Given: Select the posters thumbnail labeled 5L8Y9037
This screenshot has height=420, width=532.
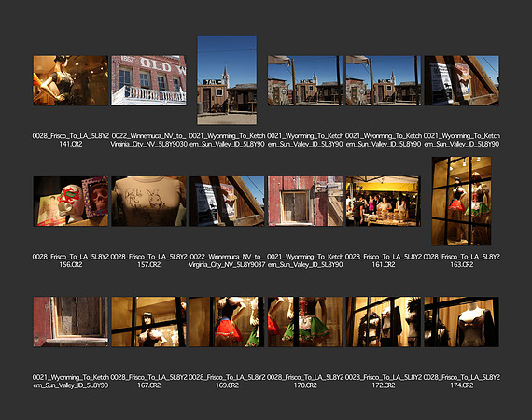Looking at the screenshot, I should coord(227,202).
